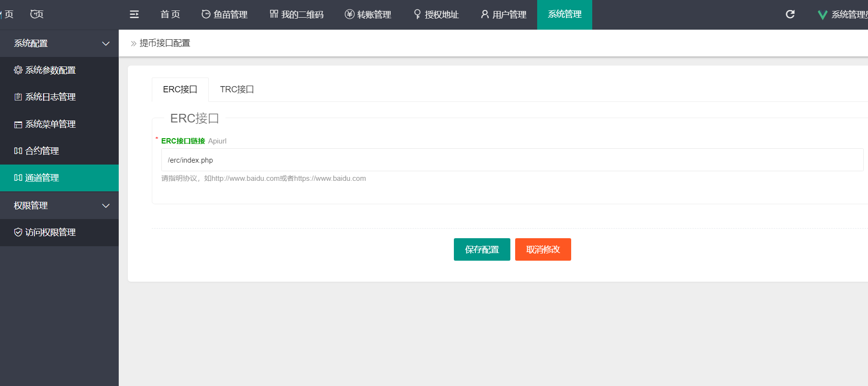Open 用户管理 from the top navigation
This screenshot has height=386, width=868.
point(504,14)
